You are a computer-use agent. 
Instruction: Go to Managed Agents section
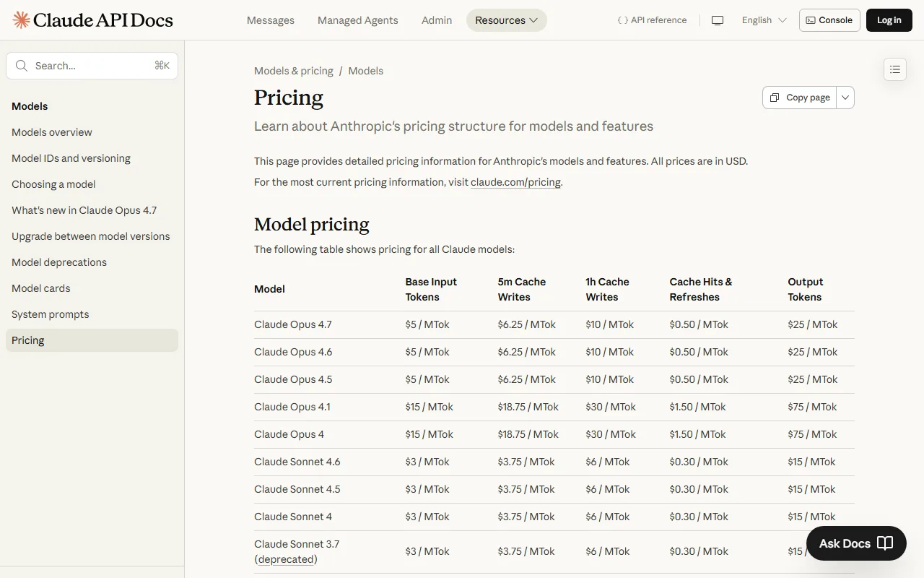(358, 20)
